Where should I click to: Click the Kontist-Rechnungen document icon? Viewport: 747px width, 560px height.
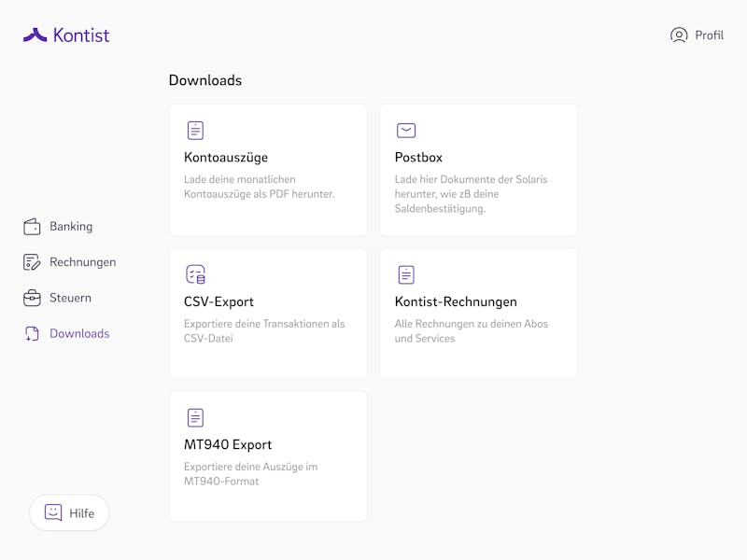point(406,274)
